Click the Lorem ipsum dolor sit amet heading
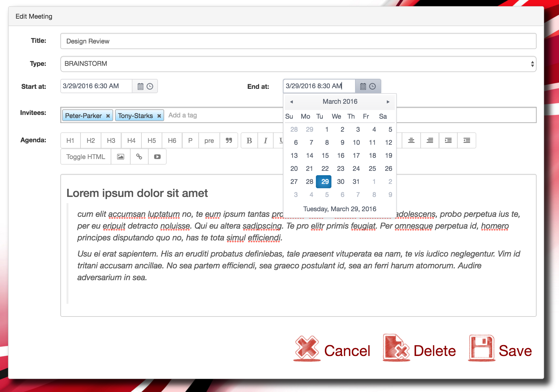This screenshot has height=392, width=559. click(x=137, y=193)
